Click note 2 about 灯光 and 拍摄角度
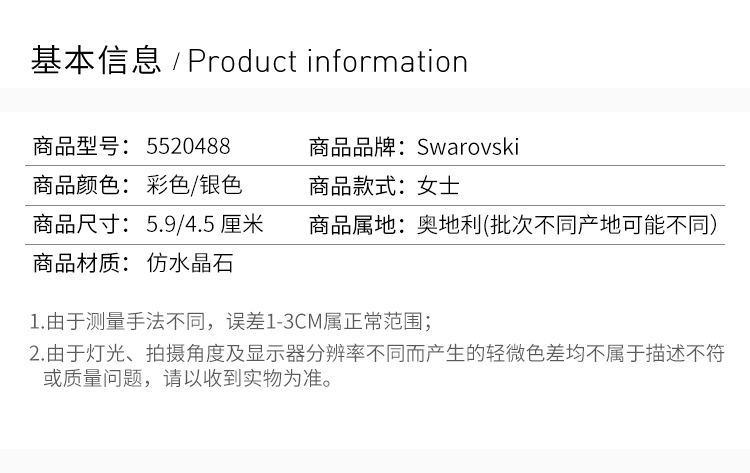Image resolution: width=750 pixels, height=473 pixels. pos(376,353)
